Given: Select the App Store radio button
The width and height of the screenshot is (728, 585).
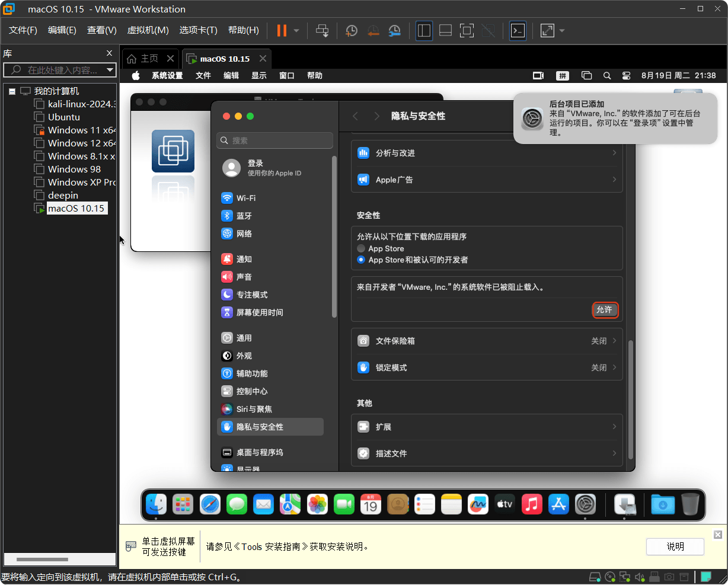Looking at the screenshot, I should [361, 248].
